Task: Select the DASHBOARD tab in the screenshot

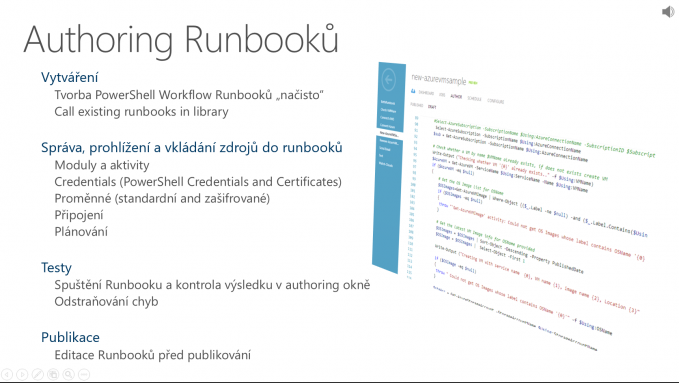Action: [x=426, y=93]
